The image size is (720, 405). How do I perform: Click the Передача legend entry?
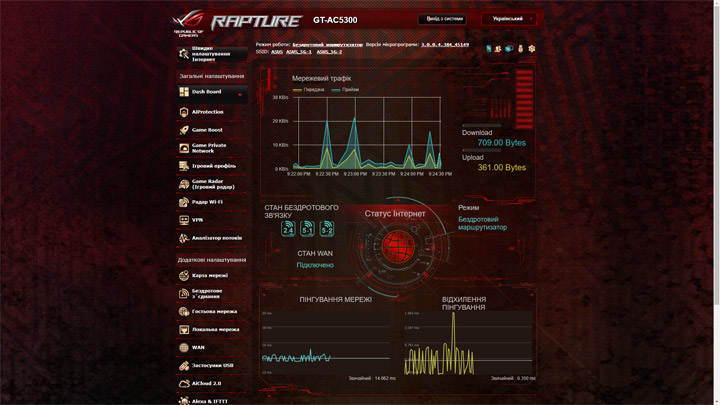tap(309, 90)
